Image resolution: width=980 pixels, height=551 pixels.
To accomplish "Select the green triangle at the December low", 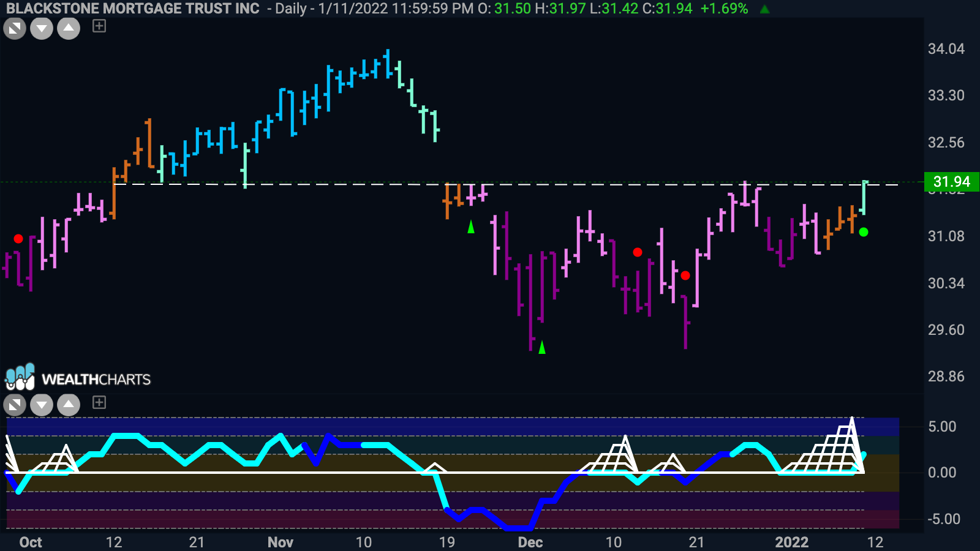I will tap(541, 348).
